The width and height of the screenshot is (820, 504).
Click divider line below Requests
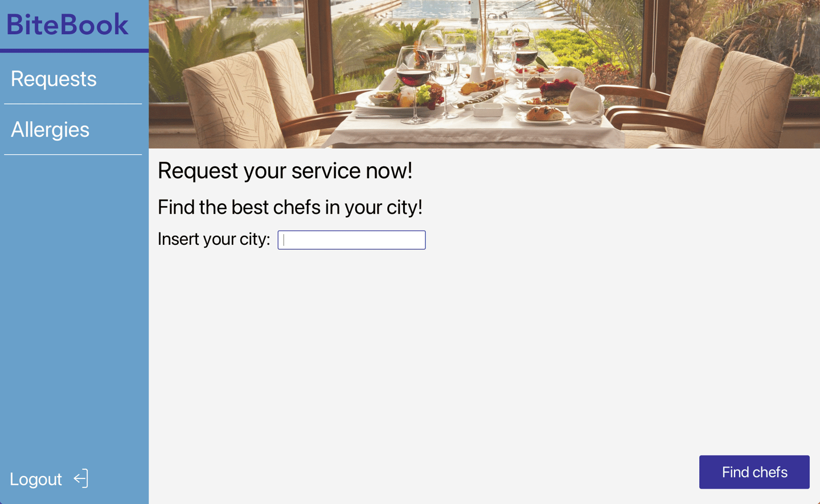coord(73,104)
